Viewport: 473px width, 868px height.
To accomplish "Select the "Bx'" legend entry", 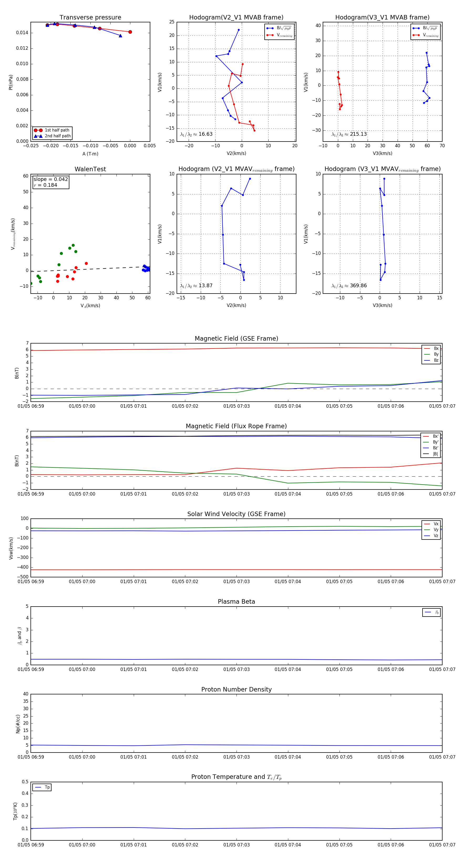I will coord(431,436).
